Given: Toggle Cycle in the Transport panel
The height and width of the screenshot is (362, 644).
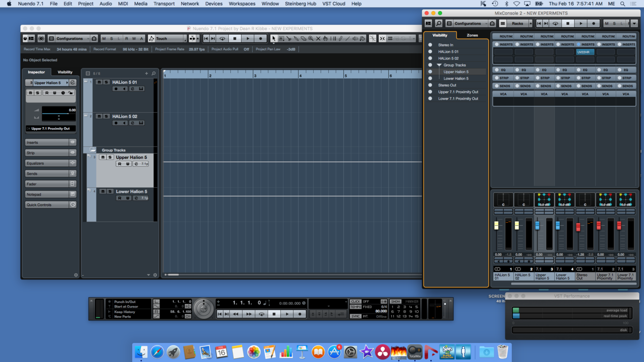Looking at the screenshot, I should [261, 314].
